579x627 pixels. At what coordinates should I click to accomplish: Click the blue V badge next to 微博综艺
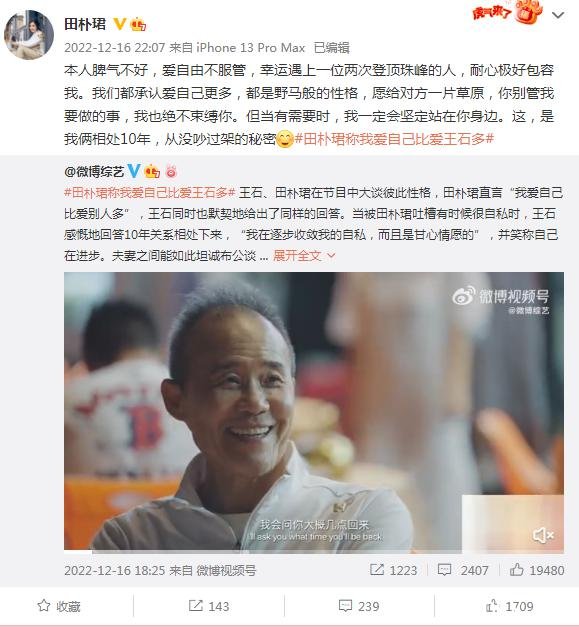(134, 171)
